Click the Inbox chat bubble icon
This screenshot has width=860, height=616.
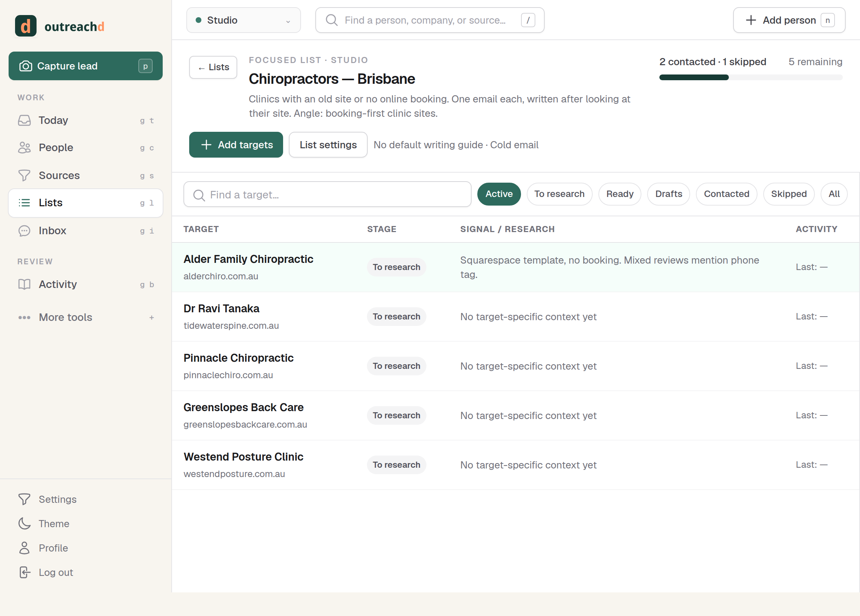[24, 231]
